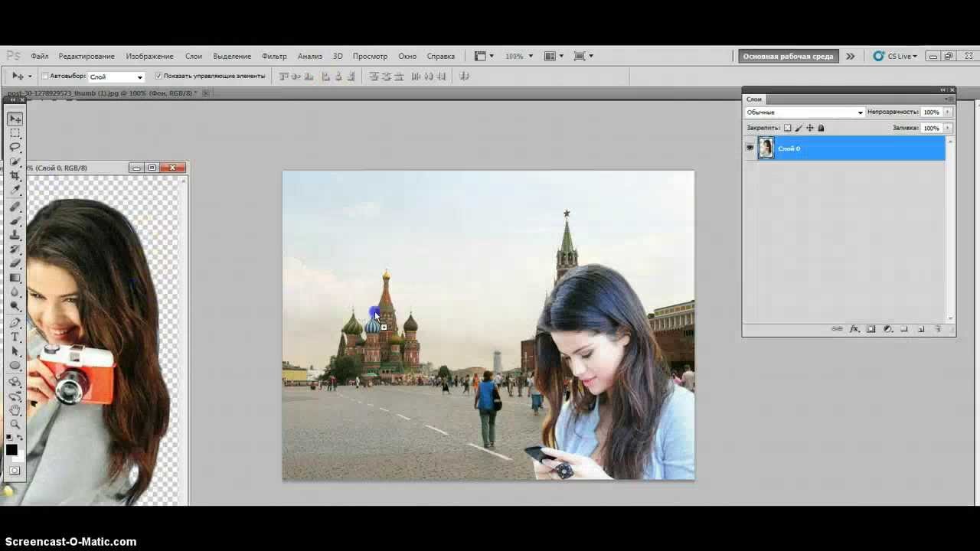
Task: Click the Основная рабочая среда button
Action: (788, 56)
